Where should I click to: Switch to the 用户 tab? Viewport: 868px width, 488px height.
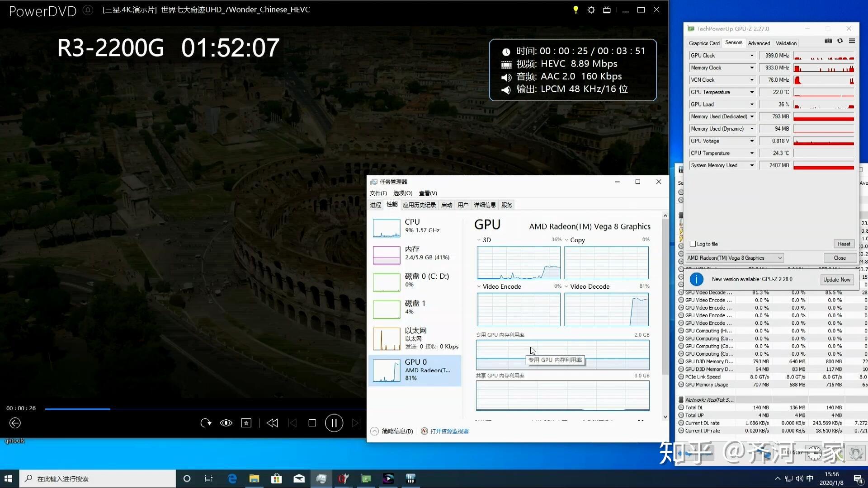point(463,205)
